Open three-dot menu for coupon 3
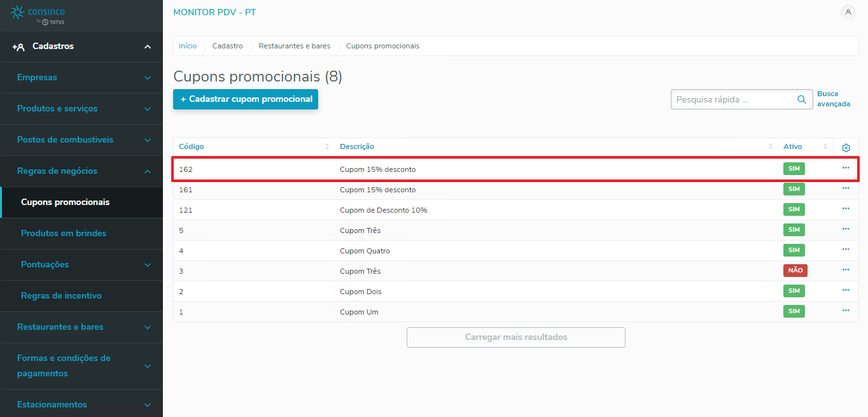Viewport: 868px width, 417px height. point(846,270)
